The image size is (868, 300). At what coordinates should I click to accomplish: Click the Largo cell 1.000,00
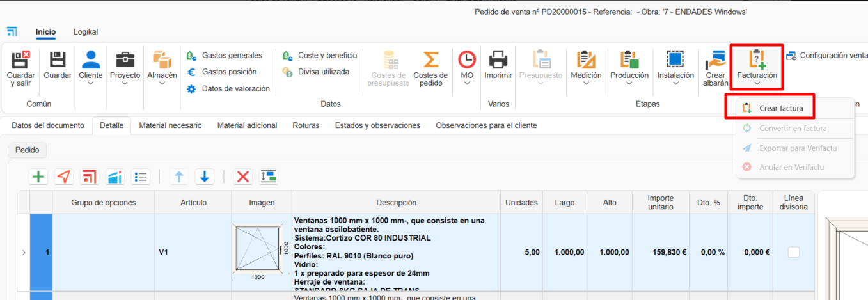[565, 252]
